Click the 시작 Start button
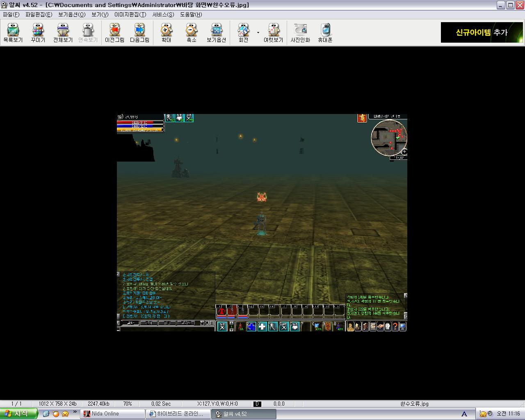The width and height of the screenshot is (525, 420). click(x=18, y=414)
